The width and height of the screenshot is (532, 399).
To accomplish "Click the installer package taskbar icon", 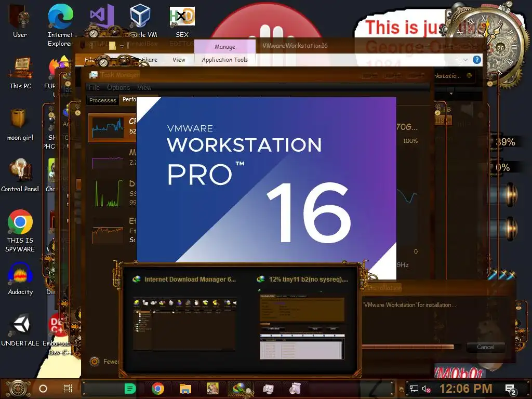I will (x=296, y=389).
